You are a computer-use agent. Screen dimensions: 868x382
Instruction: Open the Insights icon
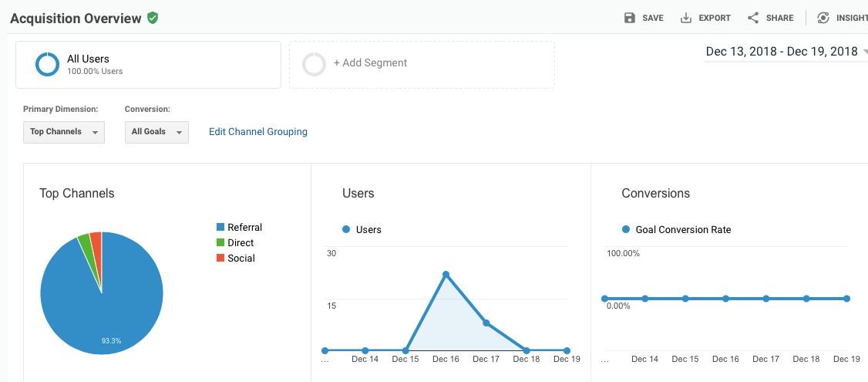pyautogui.click(x=823, y=18)
